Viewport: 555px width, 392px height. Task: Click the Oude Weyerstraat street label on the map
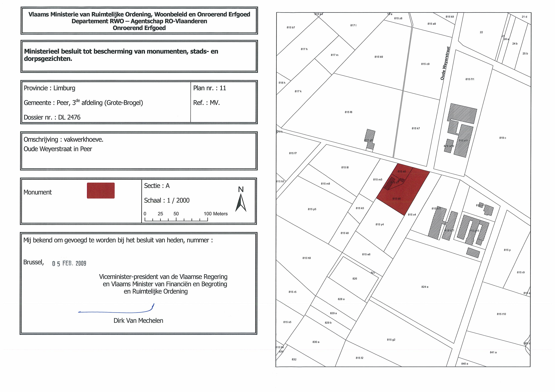coord(445,63)
